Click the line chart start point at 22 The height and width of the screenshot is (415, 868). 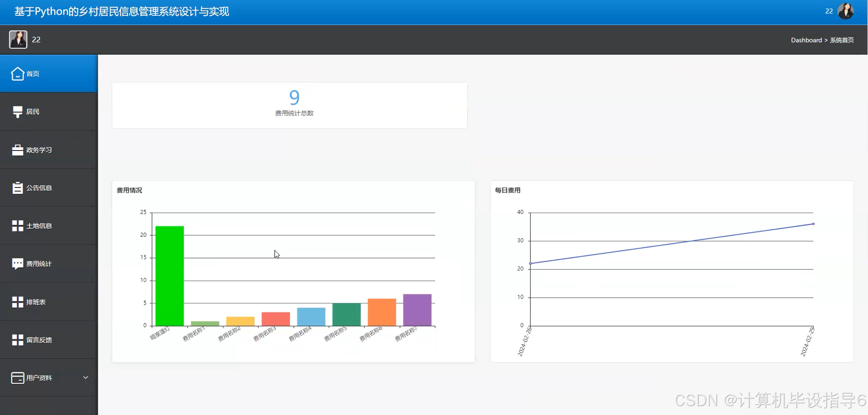530,264
